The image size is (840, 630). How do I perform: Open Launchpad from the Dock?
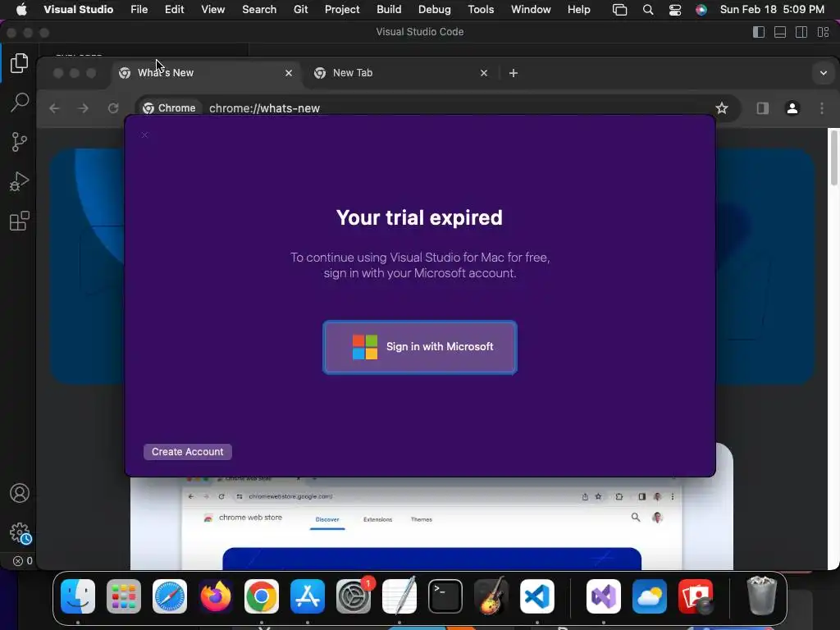tap(124, 596)
